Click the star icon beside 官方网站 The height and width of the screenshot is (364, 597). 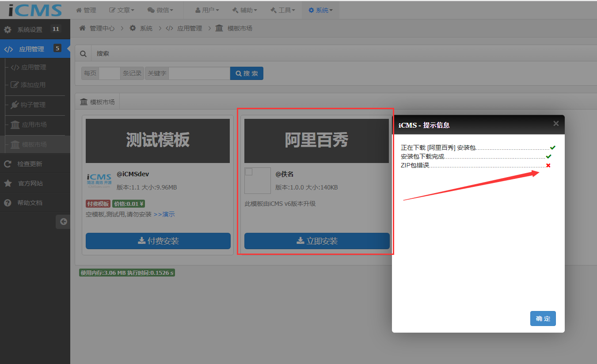click(8, 183)
